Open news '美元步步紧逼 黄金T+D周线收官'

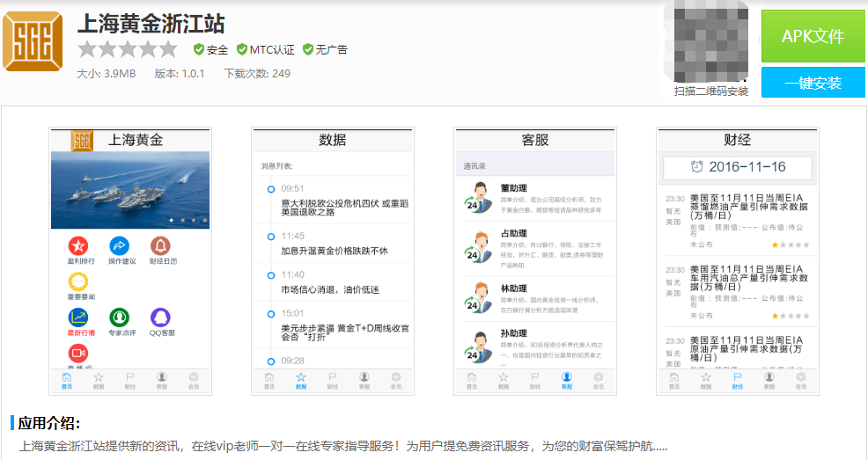pos(345,332)
